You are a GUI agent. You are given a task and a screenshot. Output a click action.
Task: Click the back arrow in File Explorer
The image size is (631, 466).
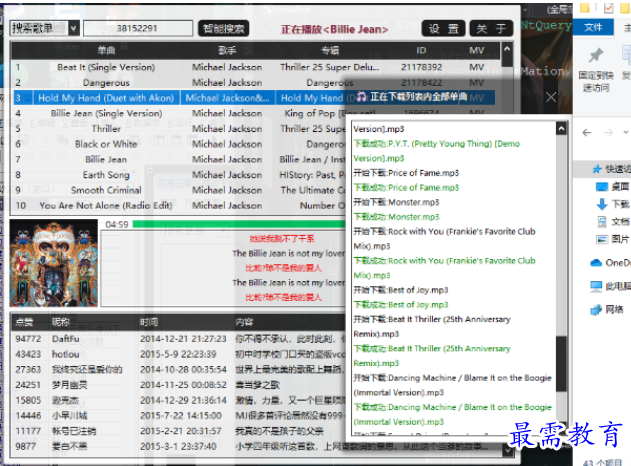587,132
